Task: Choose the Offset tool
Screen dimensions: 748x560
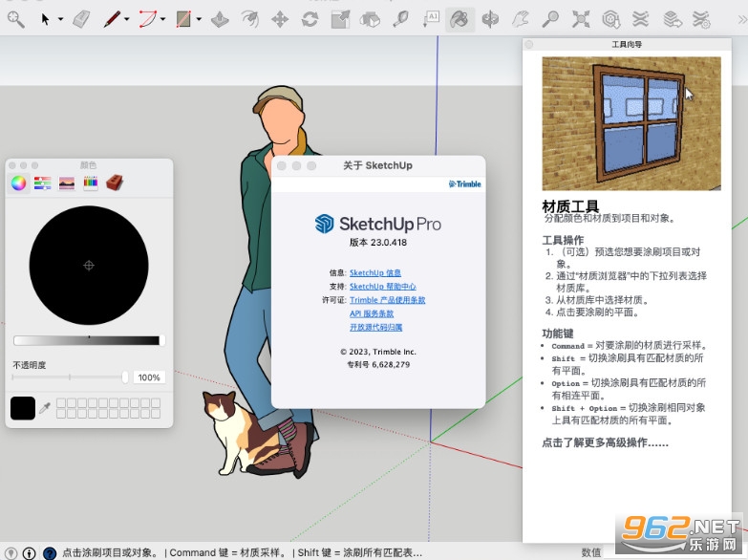Action: pyautogui.click(x=249, y=19)
